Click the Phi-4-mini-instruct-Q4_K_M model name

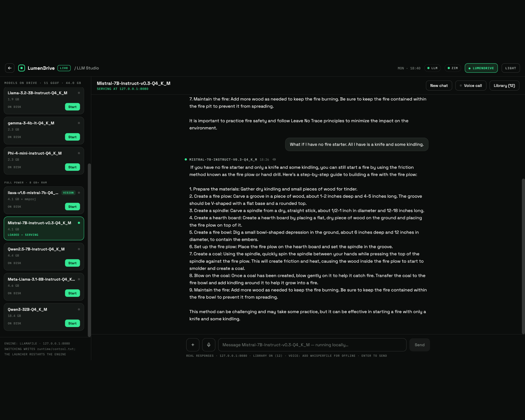point(35,153)
